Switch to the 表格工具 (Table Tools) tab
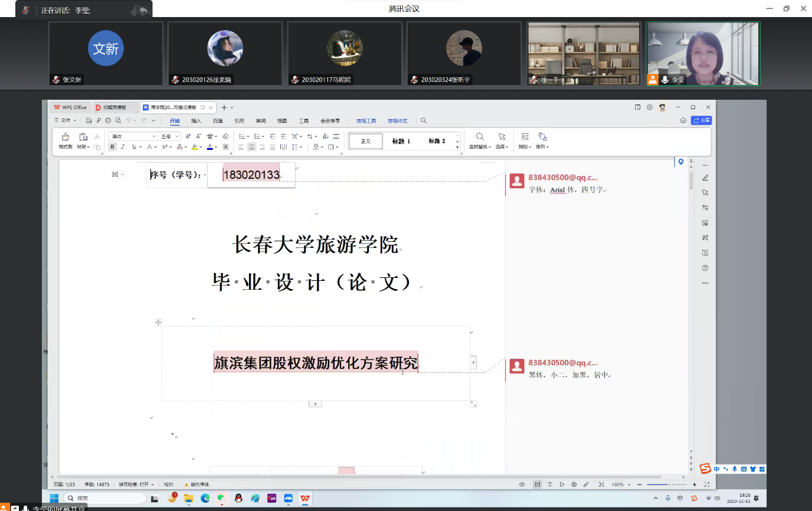 366,120
